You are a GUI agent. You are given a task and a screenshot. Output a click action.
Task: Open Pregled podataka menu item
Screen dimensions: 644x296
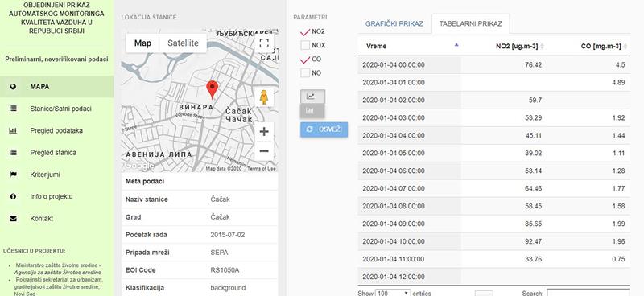point(56,130)
